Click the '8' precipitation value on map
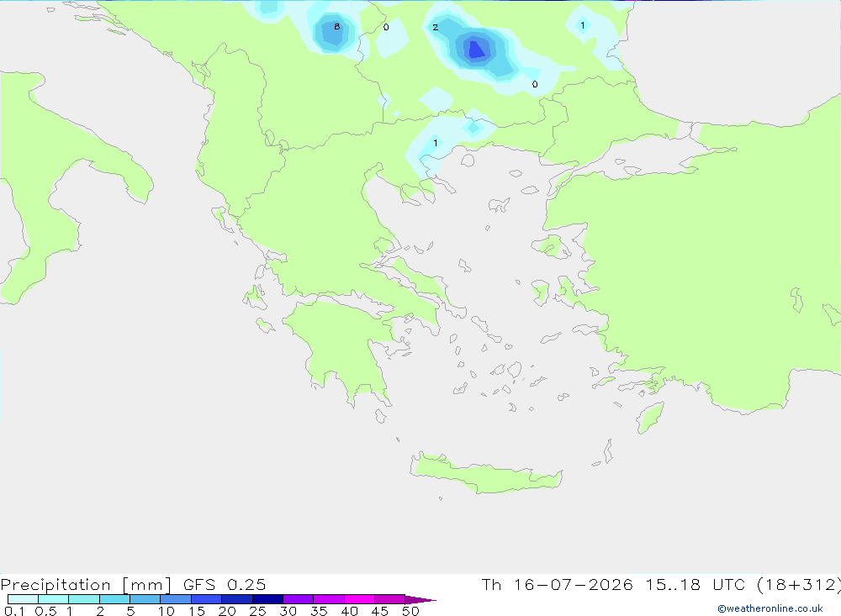The height and width of the screenshot is (616, 841). 337,26
